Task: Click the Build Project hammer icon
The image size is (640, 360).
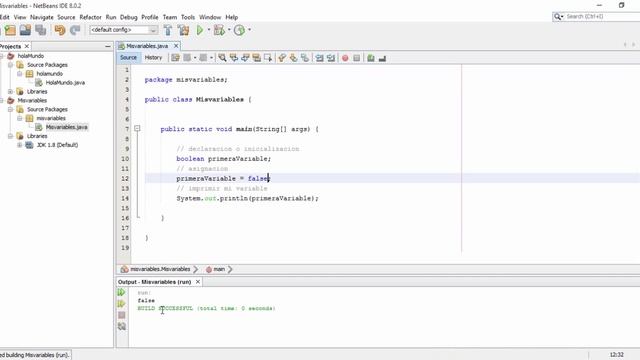Action: click(168, 30)
